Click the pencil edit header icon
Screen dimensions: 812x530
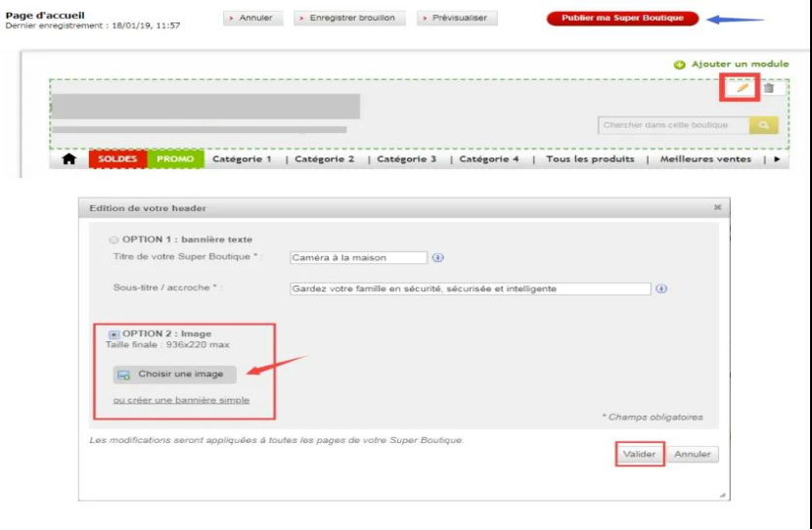tap(743, 88)
